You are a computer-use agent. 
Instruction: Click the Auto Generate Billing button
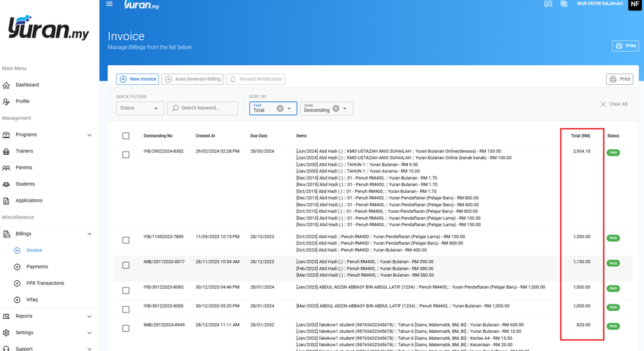[192, 79]
